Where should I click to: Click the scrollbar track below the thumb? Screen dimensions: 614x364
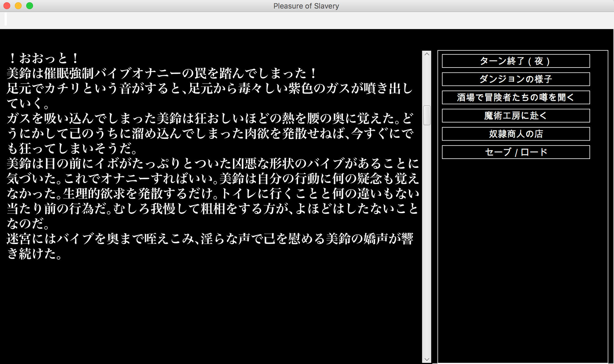426,215
